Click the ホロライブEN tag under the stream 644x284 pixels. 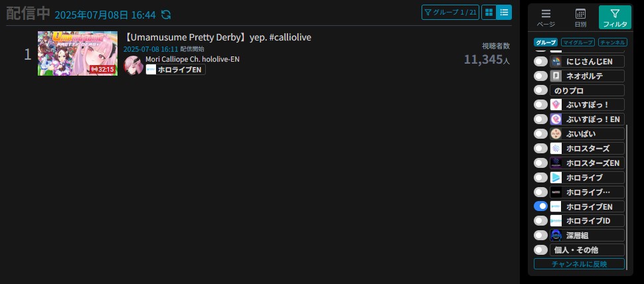point(175,70)
